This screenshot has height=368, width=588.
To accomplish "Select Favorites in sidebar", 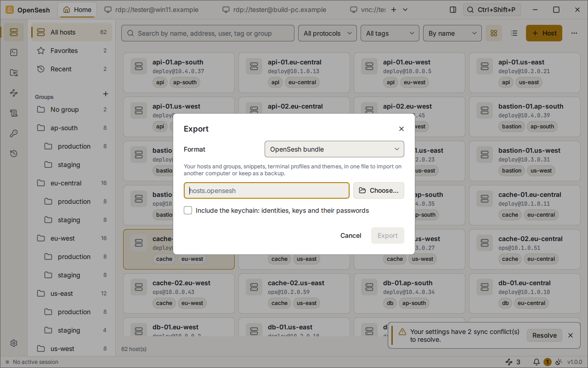I will coord(72,51).
